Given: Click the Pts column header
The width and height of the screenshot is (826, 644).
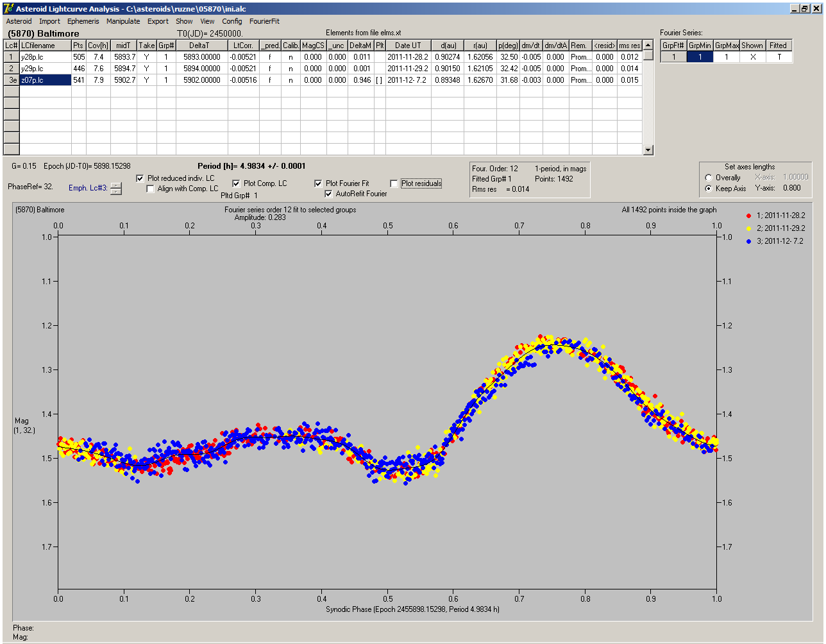Looking at the screenshot, I should pos(79,46).
